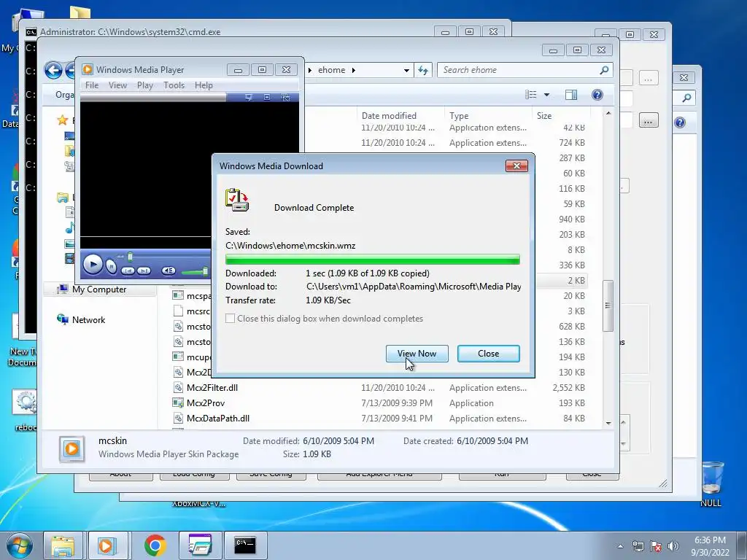Viewport: 747px width, 560px height.
Task: Open the address bar history dropdown
Action: [406, 70]
